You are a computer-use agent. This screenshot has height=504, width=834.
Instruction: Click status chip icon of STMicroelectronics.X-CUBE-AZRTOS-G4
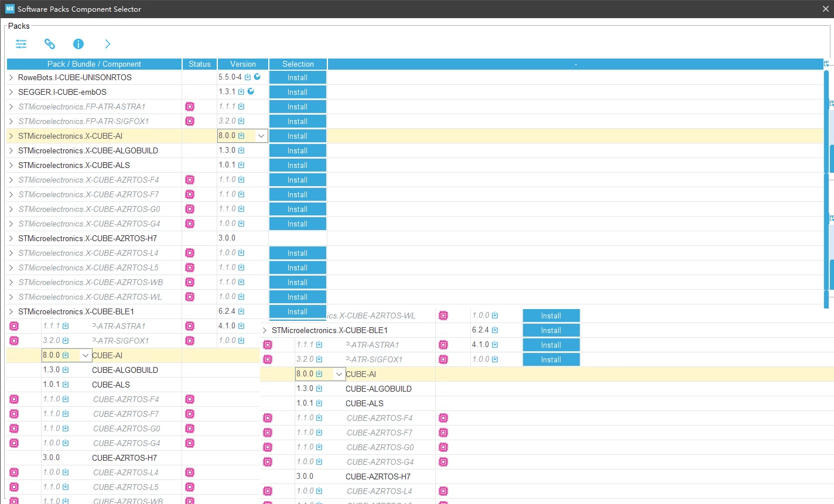190,224
